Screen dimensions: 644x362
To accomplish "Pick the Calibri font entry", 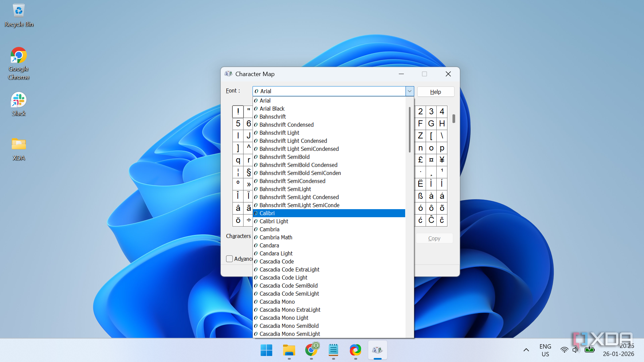I will pos(329,213).
